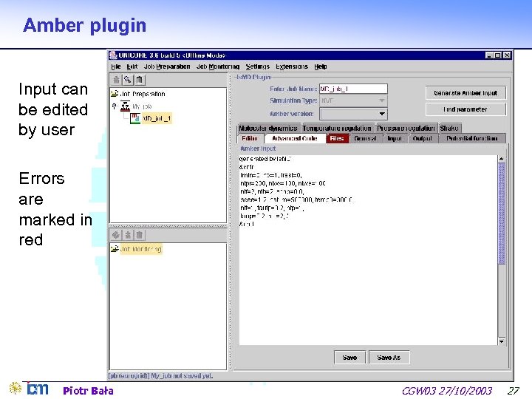The height and width of the screenshot is (399, 532).
Task: Click the Job Monitoring root folder icon
Action: click(115, 249)
